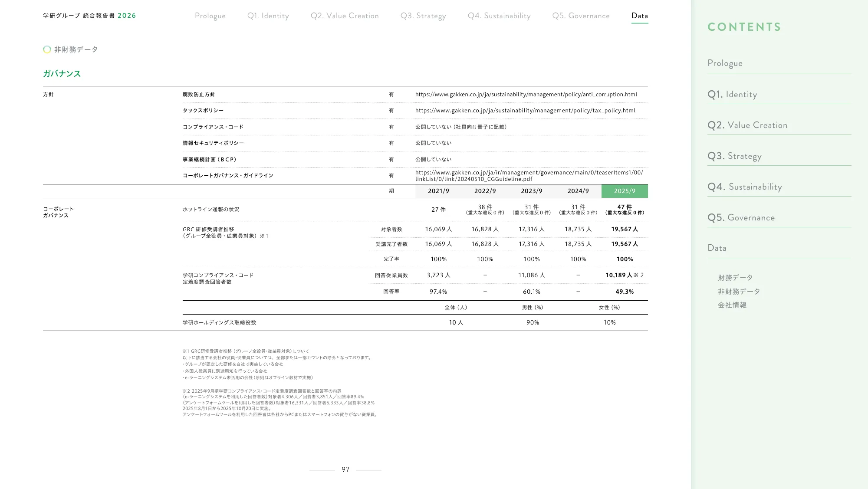The height and width of the screenshot is (489, 868).
Task: Select the 2025/9 highlighted column header
Action: click(625, 191)
